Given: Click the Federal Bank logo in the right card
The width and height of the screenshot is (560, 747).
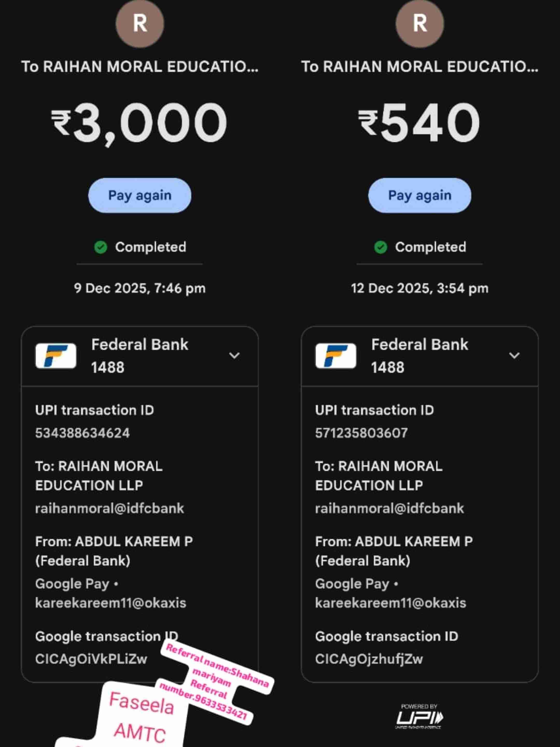Looking at the screenshot, I should coord(335,356).
